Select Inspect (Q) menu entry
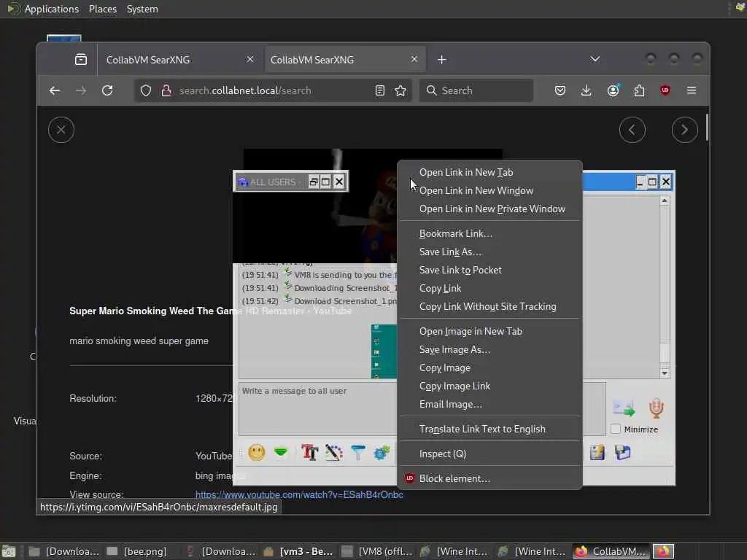Image resolution: width=747 pixels, height=560 pixels. [489, 454]
